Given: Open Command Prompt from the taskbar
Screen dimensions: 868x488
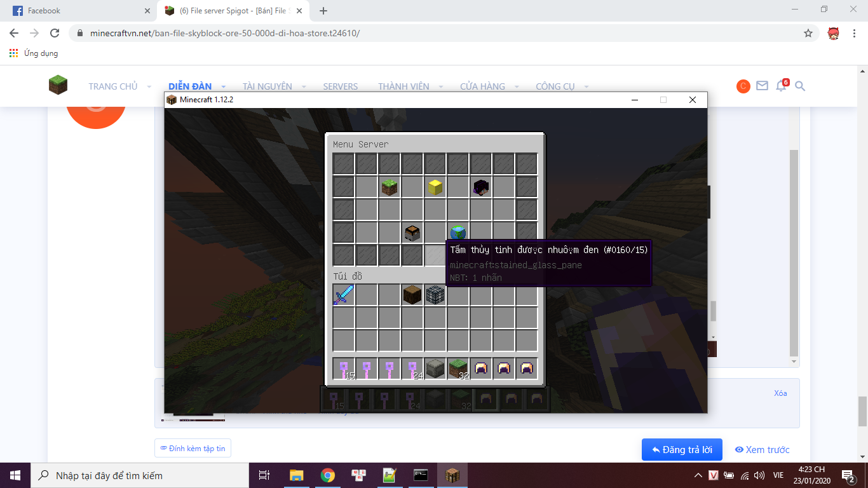Looking at the screenshot, I should [x=421, y=475].
